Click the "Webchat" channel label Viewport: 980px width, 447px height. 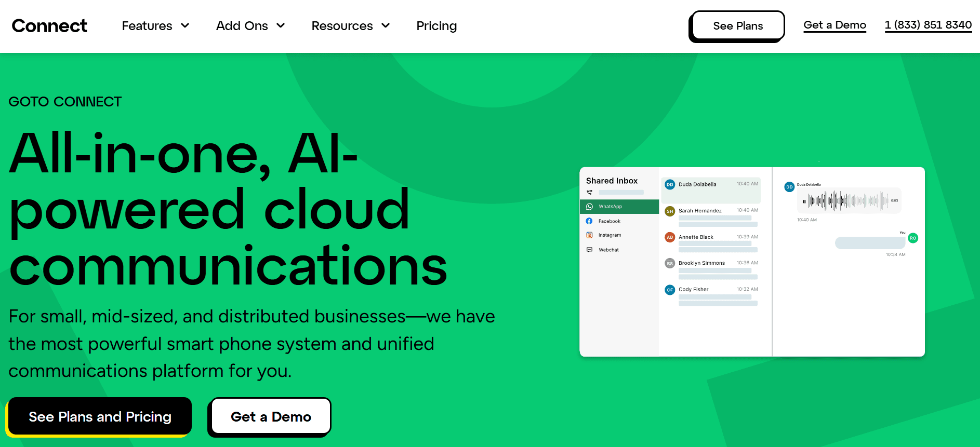click(608, 250)
